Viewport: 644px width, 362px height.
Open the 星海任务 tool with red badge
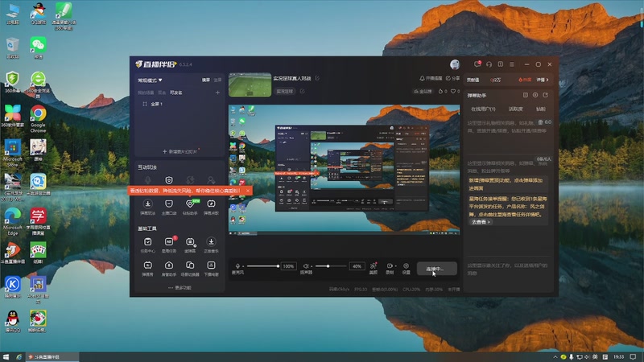[169, 245]
